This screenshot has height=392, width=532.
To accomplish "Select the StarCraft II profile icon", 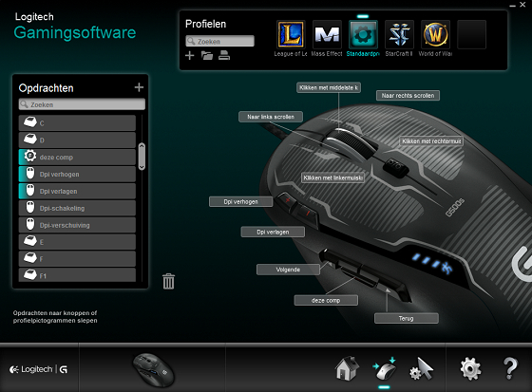I will click(399, 34).
